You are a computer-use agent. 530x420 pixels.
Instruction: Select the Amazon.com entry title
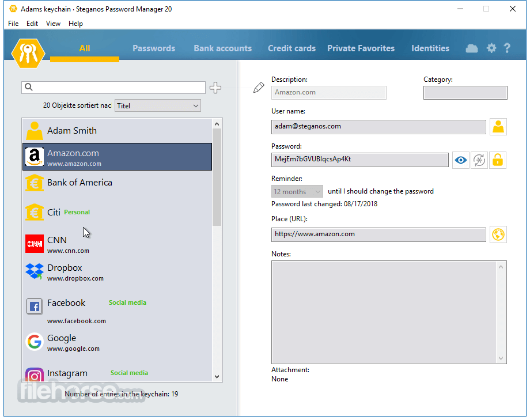coord(73,153)
